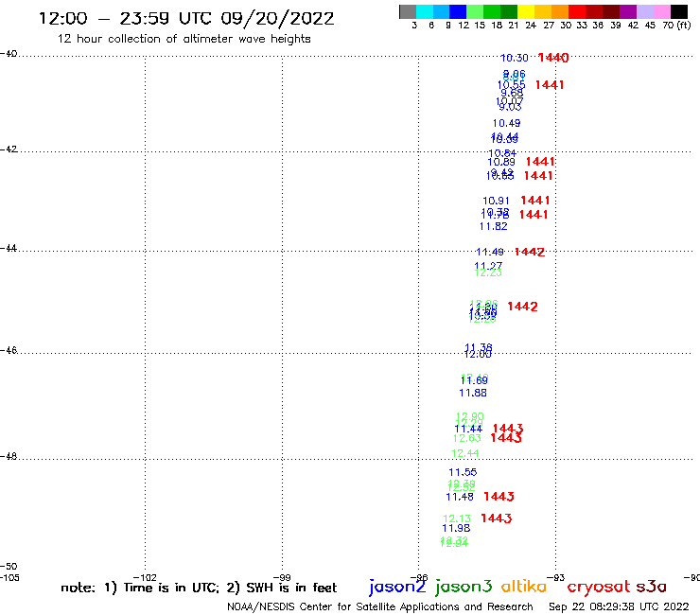The height and width of the screenshot is (615, 700).
Task: Select the 10.49 wave height reading
Action: (x=506, y=123)
